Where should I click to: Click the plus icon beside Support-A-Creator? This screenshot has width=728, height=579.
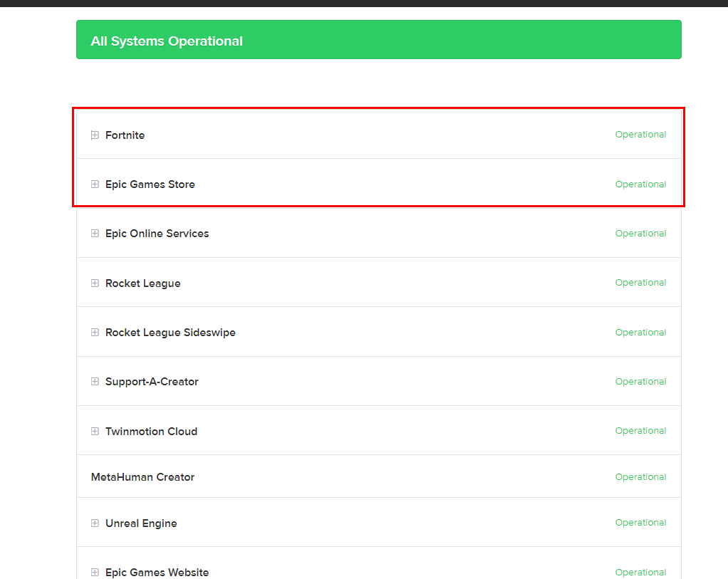pyautogui.click(x=95, y=381)
